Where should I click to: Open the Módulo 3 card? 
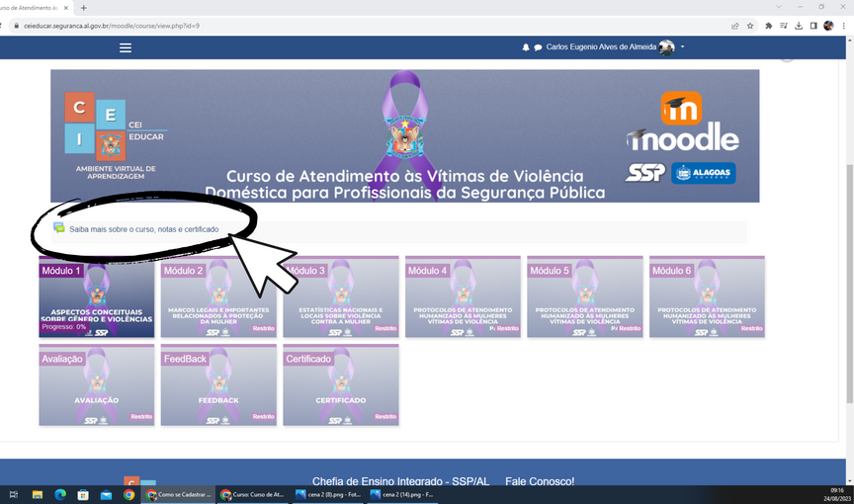[340, 296]
